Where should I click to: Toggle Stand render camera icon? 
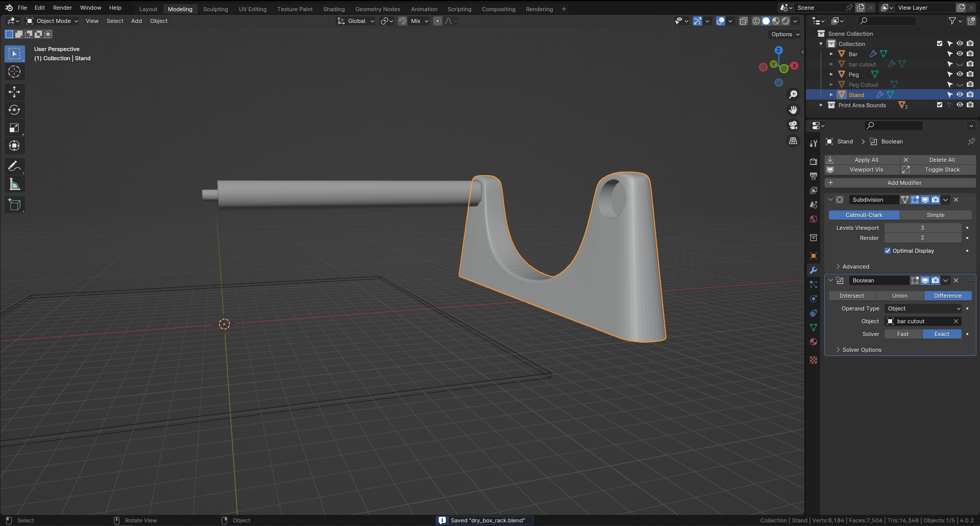pyautogui.click(x=970, y=94)
